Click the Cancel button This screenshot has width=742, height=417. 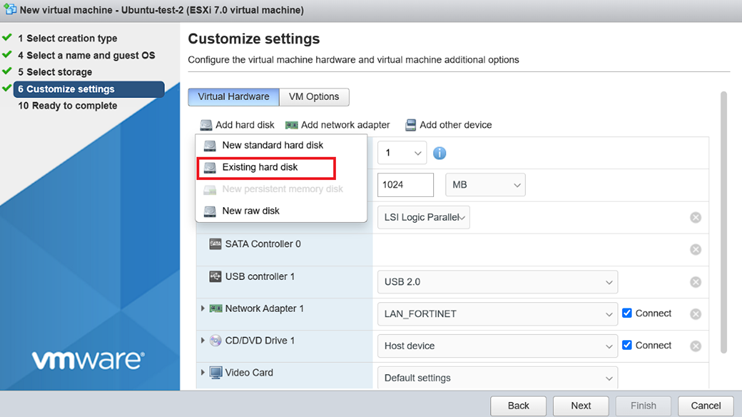[706, 406]
